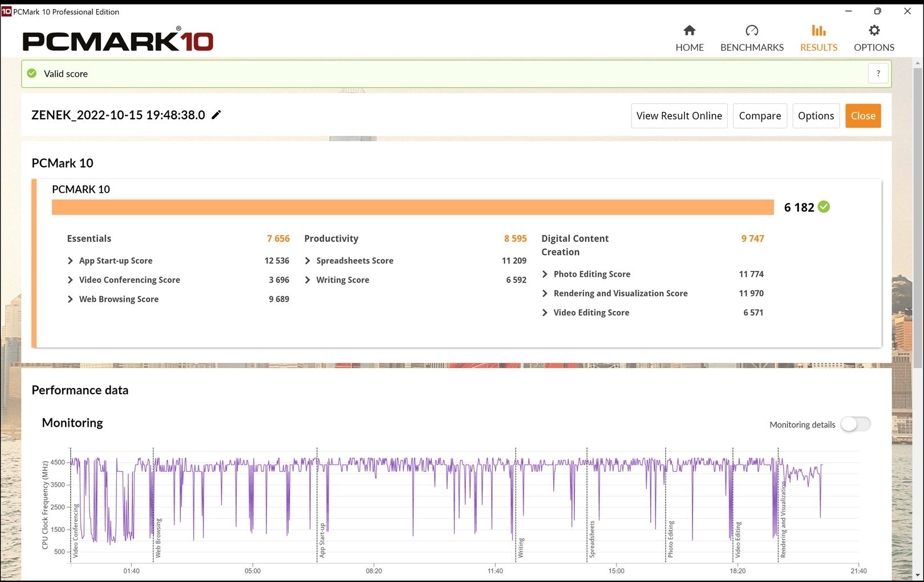
Task: Click the overall score 6 182
Action: (799, 207)
